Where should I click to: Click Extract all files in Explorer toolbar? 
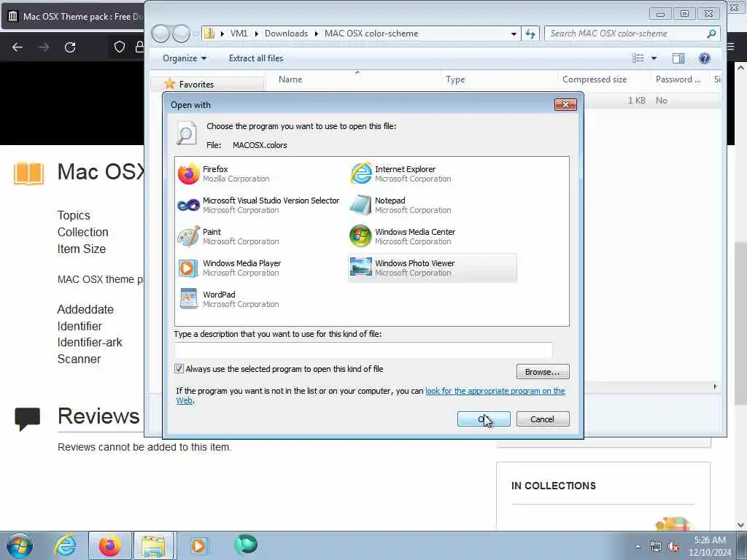click(256, 58)
